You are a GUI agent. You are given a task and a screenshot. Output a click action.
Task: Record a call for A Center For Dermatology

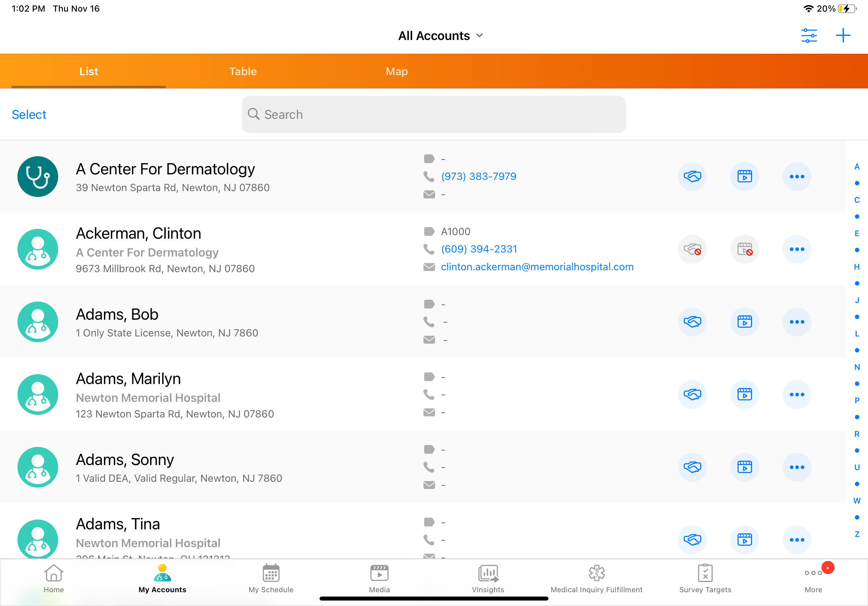692,176
